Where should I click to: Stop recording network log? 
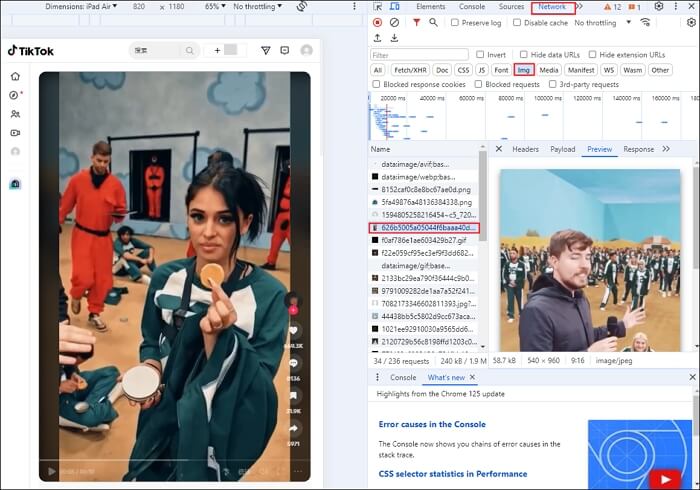point(378,22)
